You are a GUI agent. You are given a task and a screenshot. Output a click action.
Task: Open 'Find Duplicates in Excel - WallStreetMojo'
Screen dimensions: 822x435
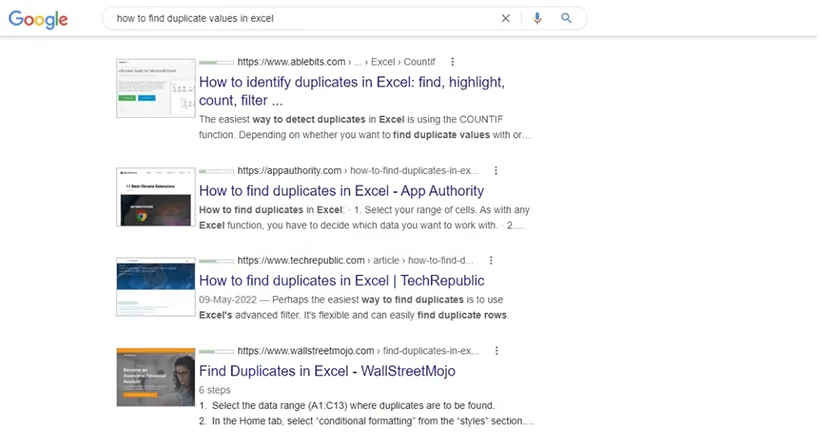pyautogui.click(x=327, y=371)
